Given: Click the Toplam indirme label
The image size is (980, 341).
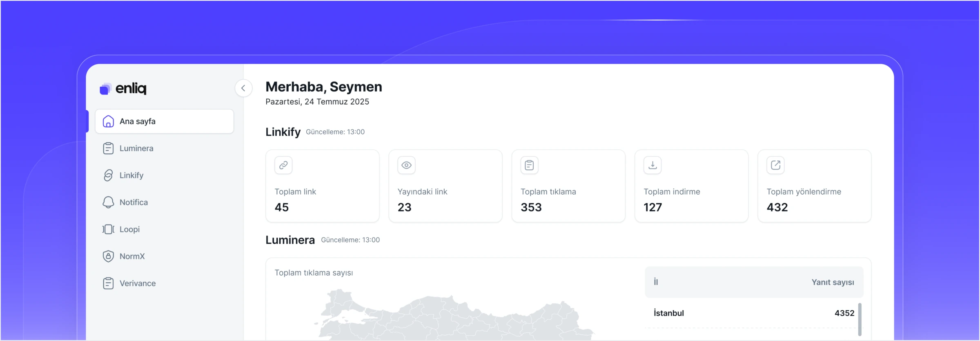Looking at the screenshot, I should (672, 192).
